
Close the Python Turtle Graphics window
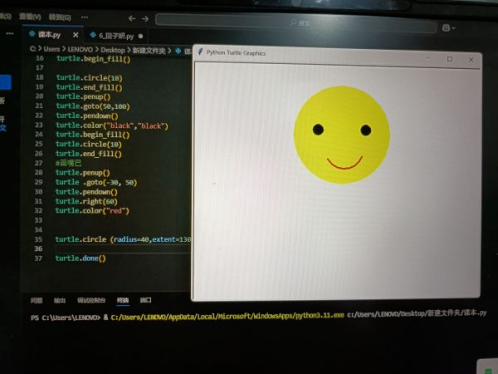471,60
